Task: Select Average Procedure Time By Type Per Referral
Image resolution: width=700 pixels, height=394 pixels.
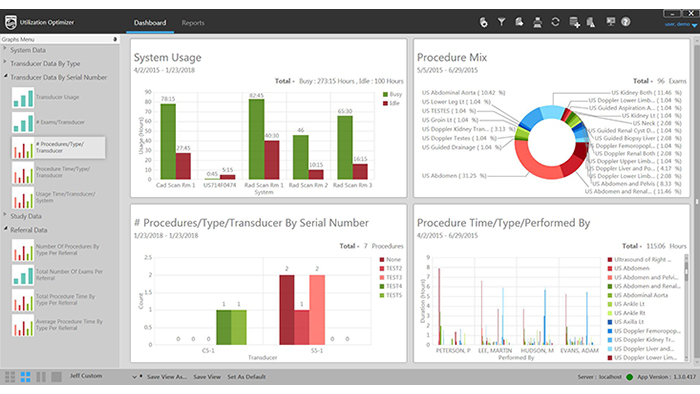Action: coord(57,325)
